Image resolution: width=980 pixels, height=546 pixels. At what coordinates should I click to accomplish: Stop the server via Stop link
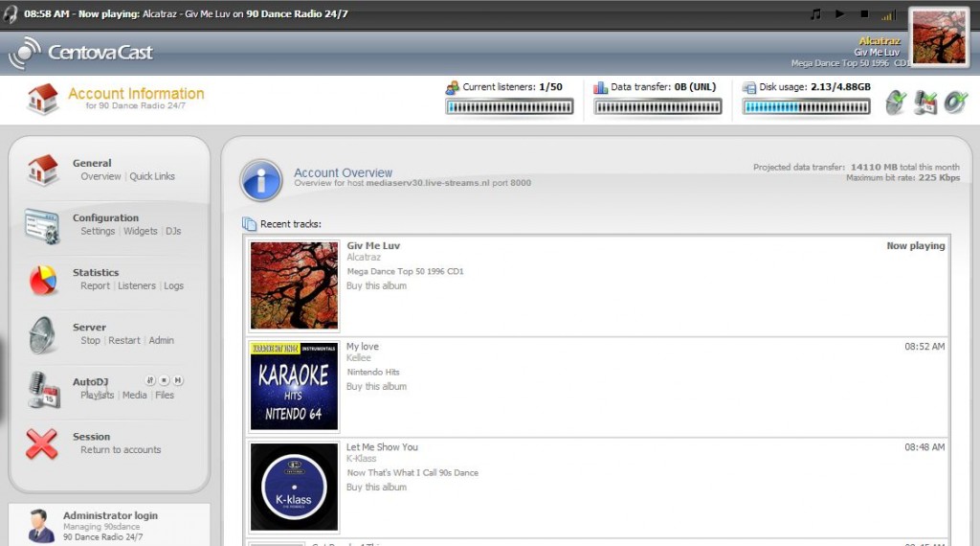(90, 340)
